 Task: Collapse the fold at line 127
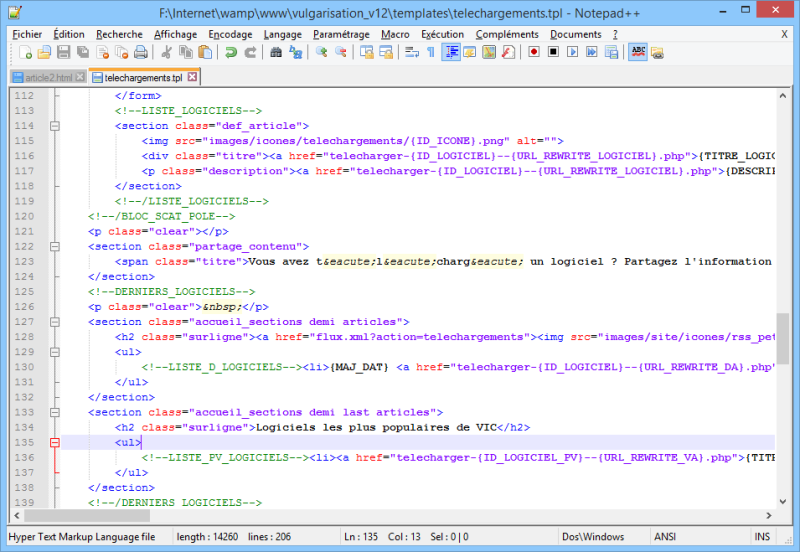[55, 322]
